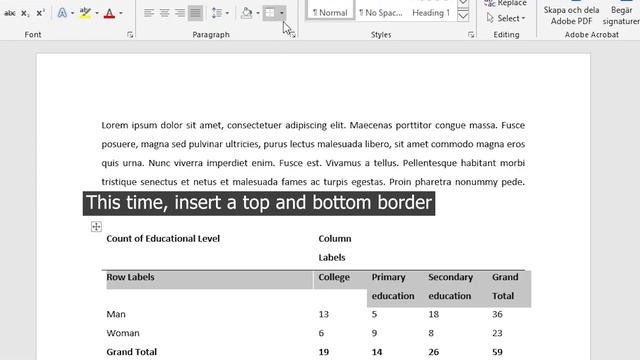Open highlight color dropdown arrow

click(x=97, y=13)
